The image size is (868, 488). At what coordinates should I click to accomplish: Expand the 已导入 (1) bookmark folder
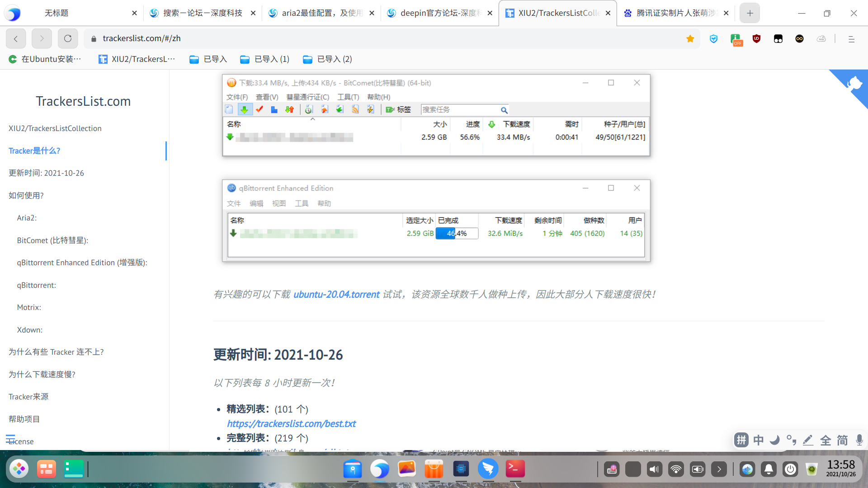pyautogui.click(x=265, y=59)
